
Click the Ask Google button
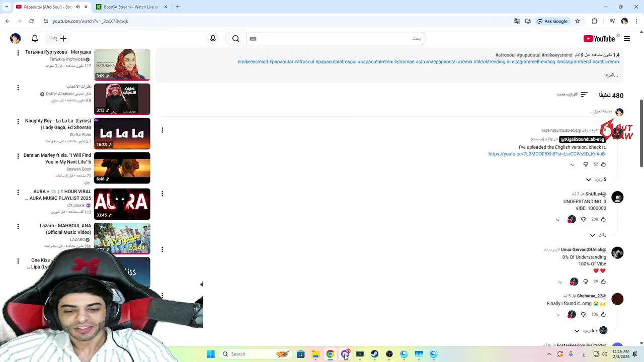552,21
